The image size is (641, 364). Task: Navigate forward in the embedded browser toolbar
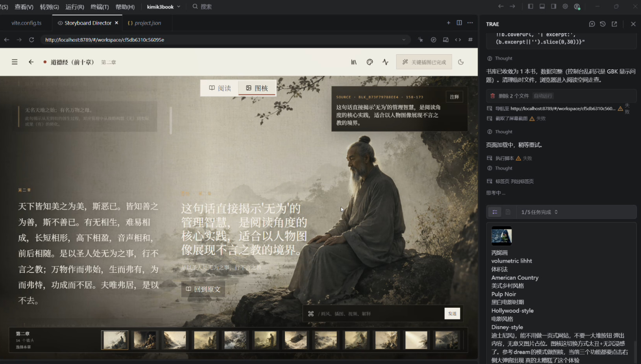[19, 40]
